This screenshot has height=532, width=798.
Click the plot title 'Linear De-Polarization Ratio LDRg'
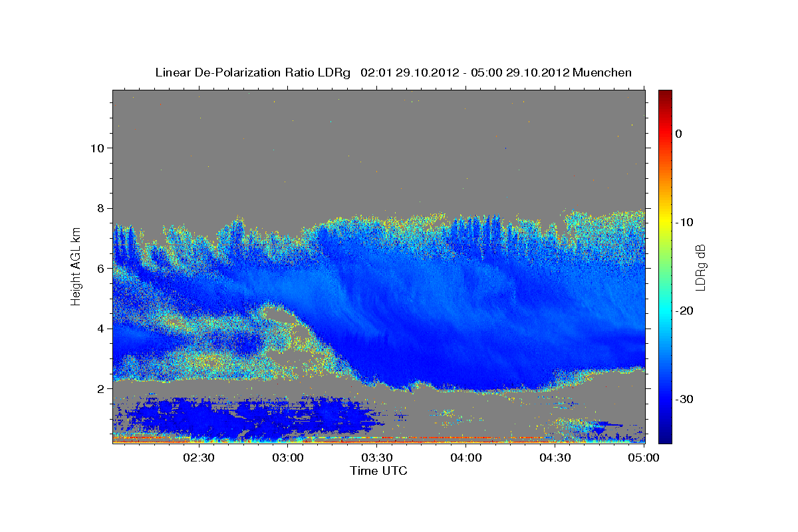click(x=252, y=72)
